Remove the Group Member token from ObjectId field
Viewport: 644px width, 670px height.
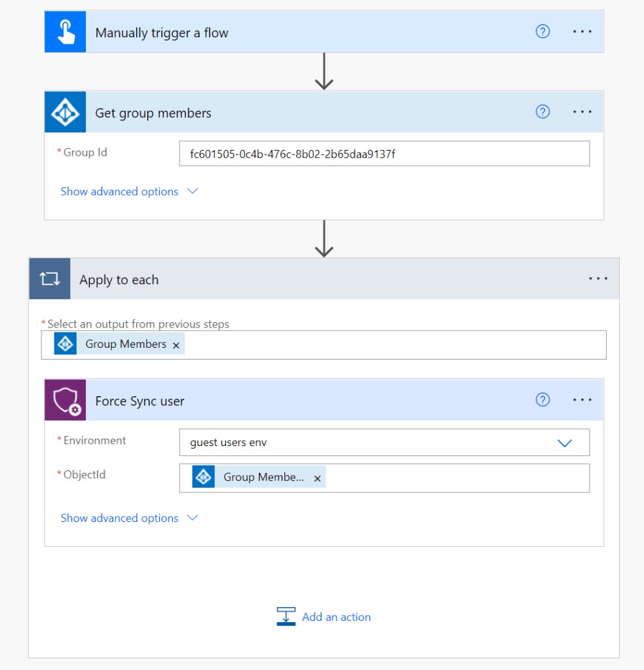[x=317, y=479]
